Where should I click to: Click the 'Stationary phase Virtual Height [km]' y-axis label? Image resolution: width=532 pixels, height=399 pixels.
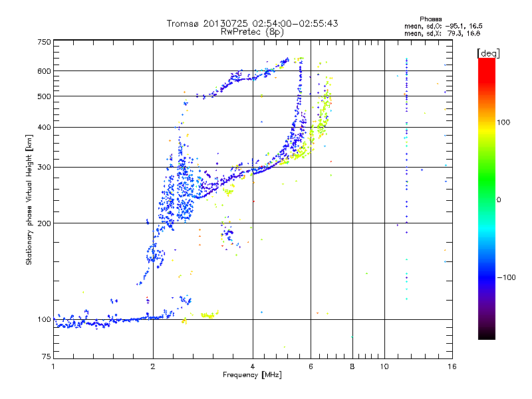pos(29,199)
